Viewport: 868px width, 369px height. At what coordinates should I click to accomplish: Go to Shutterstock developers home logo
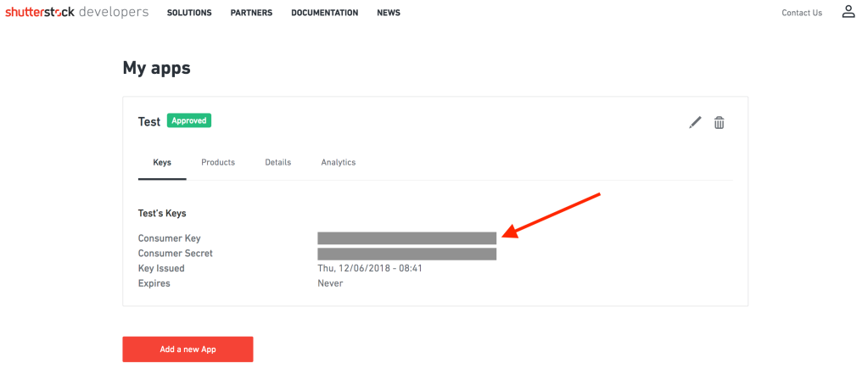click(77, 12)
